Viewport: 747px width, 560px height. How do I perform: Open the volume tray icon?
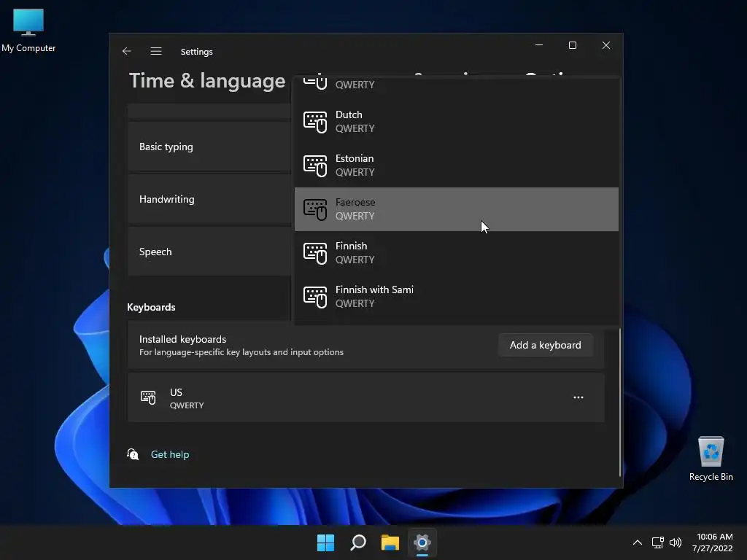[676, 542]
